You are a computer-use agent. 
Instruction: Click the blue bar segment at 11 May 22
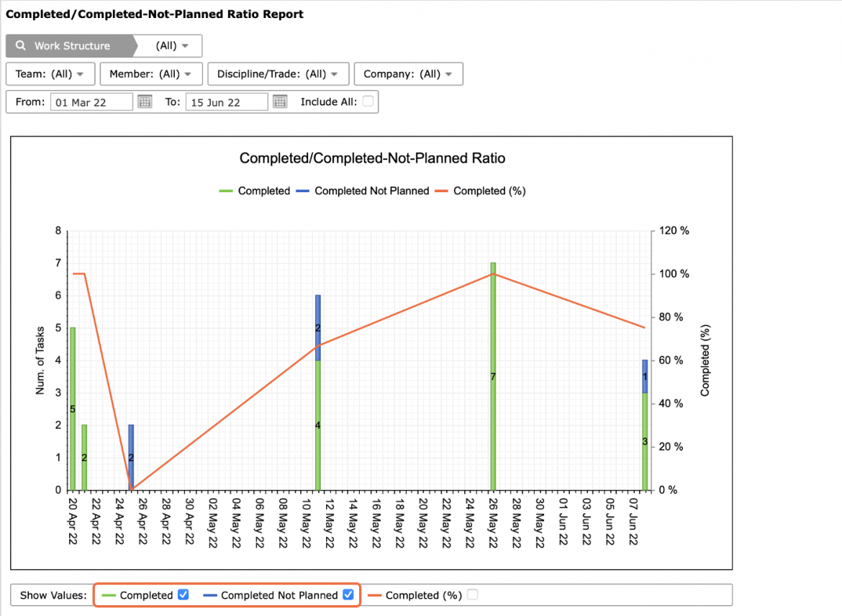click(x=318, y=327)
